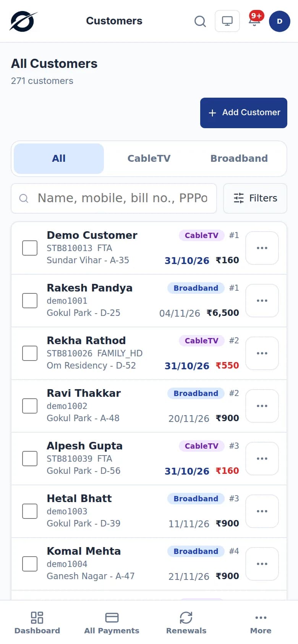Open More options in bottom navigation

[261, 623]
